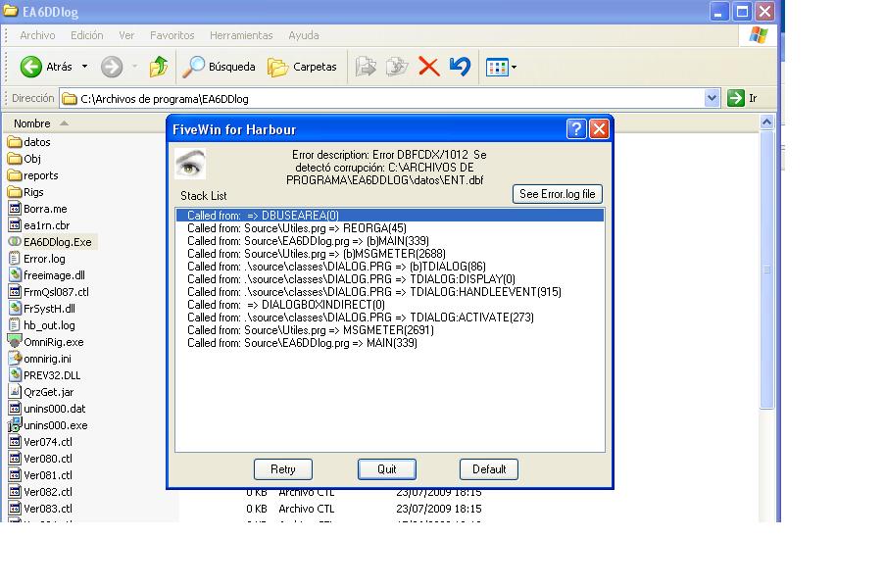
Task: Open the Herramientas menu
Action: coord(241,35)
